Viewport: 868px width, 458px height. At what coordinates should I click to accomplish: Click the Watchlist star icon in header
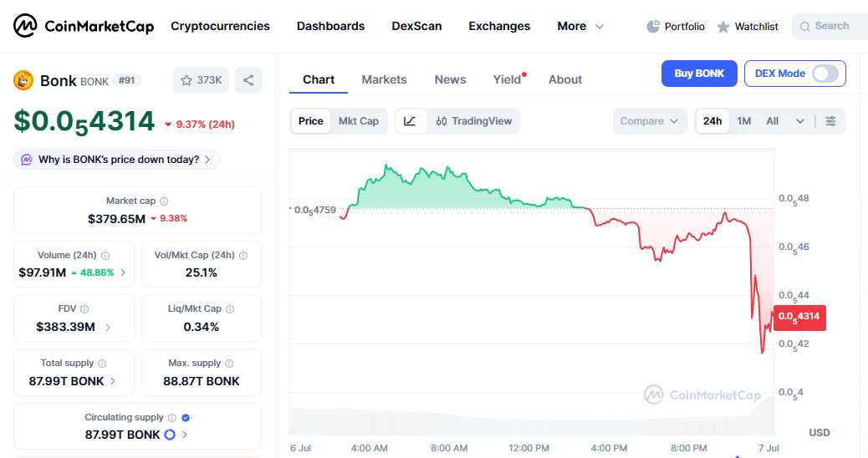(x=723, y=27)
